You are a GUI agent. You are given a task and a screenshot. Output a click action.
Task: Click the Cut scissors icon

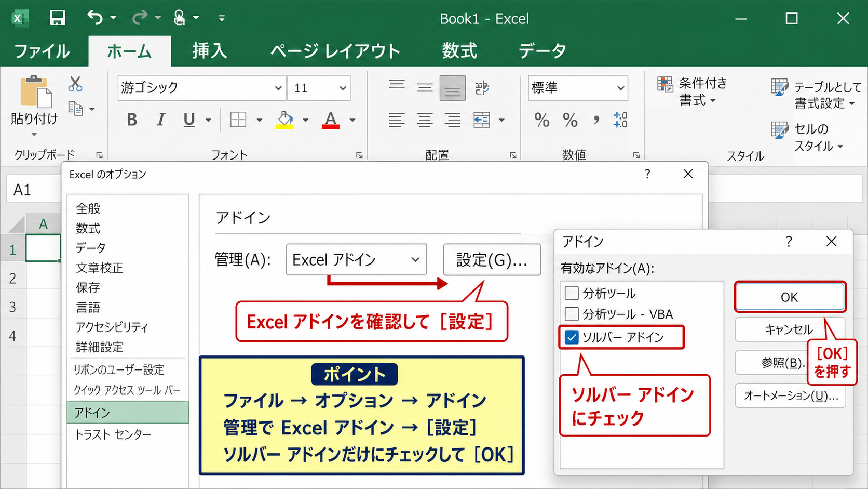coord(75,84)
